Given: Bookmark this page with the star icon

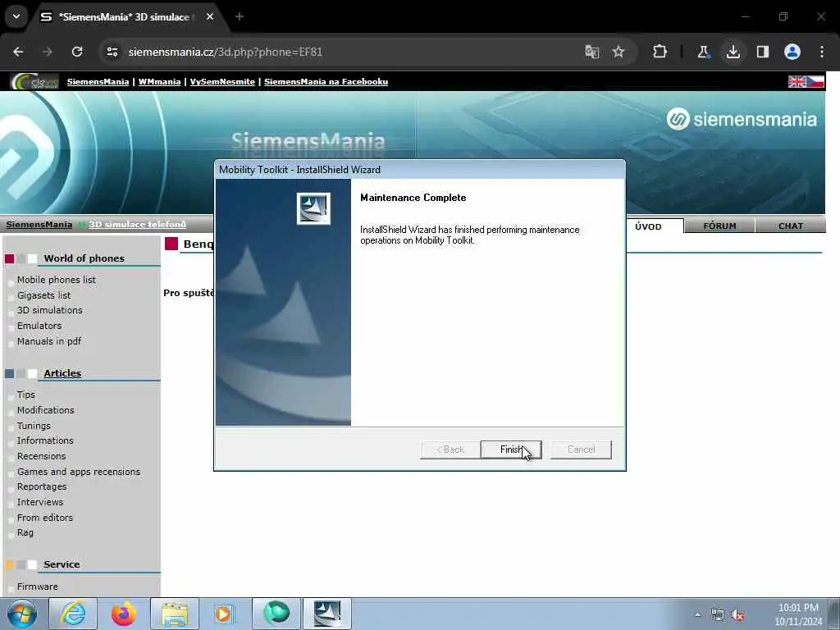Looking at the screenshot, I should (619, 52).
